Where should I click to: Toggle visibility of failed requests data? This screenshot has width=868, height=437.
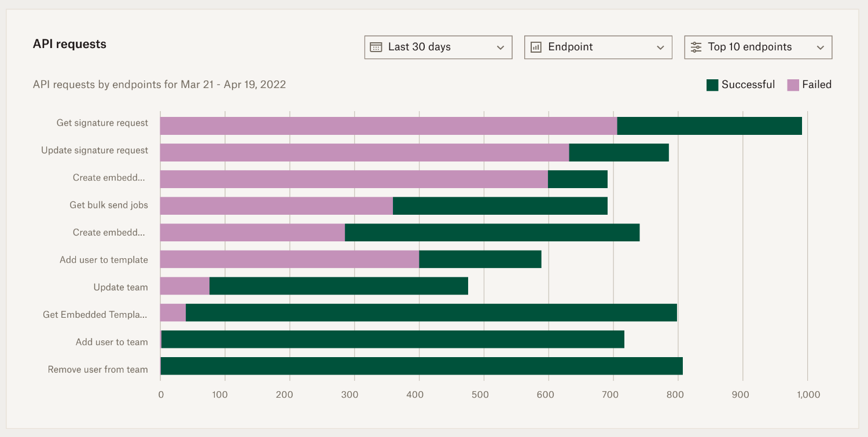810,84
